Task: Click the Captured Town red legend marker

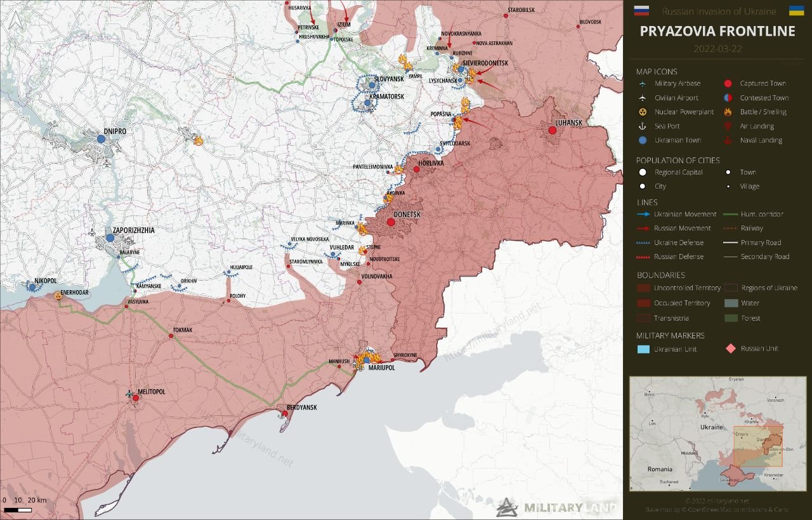Action: coord(728,84)
